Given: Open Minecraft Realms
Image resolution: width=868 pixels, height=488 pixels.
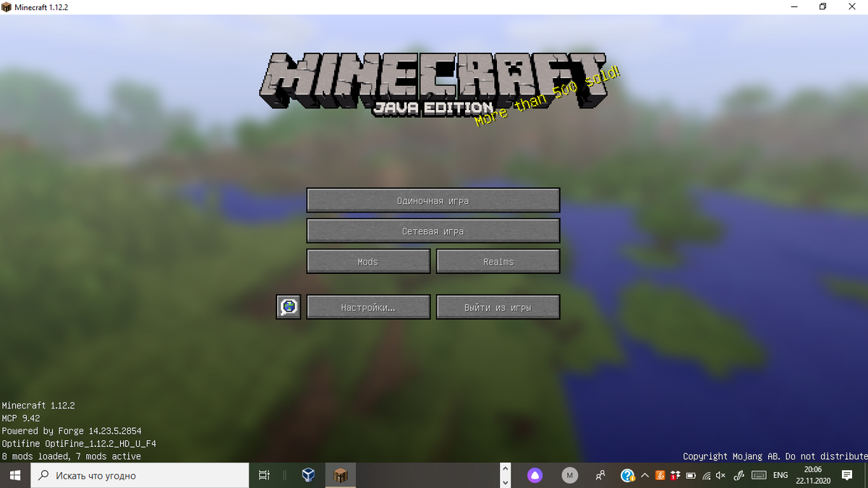Looking at the screenshot, I should click(498, 262).
